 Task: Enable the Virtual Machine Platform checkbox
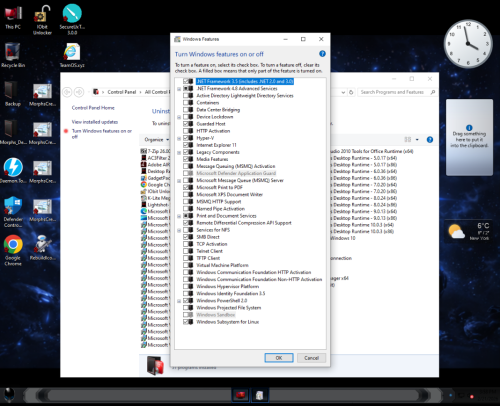point(186,265)
